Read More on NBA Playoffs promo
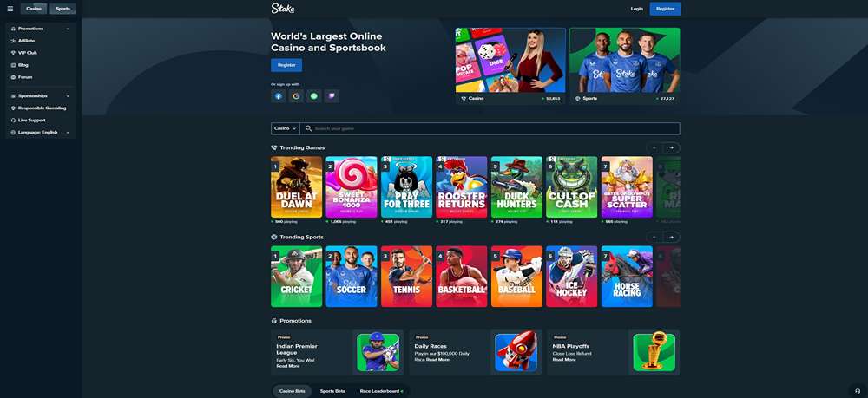The image size is (868, 398). coord(564,359)
